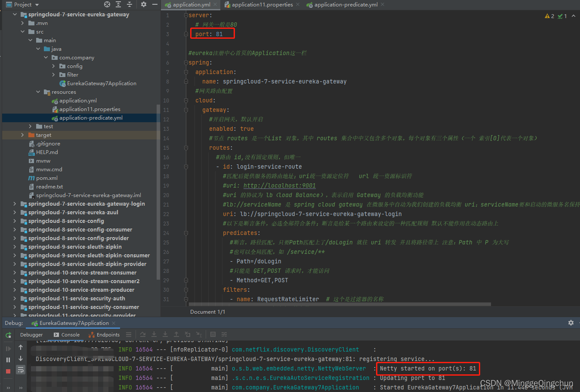Image resolution: width=580 pixels, height=392 pixels.
Task: Click Collapse All in Project panel
Action: coord(130,4)
